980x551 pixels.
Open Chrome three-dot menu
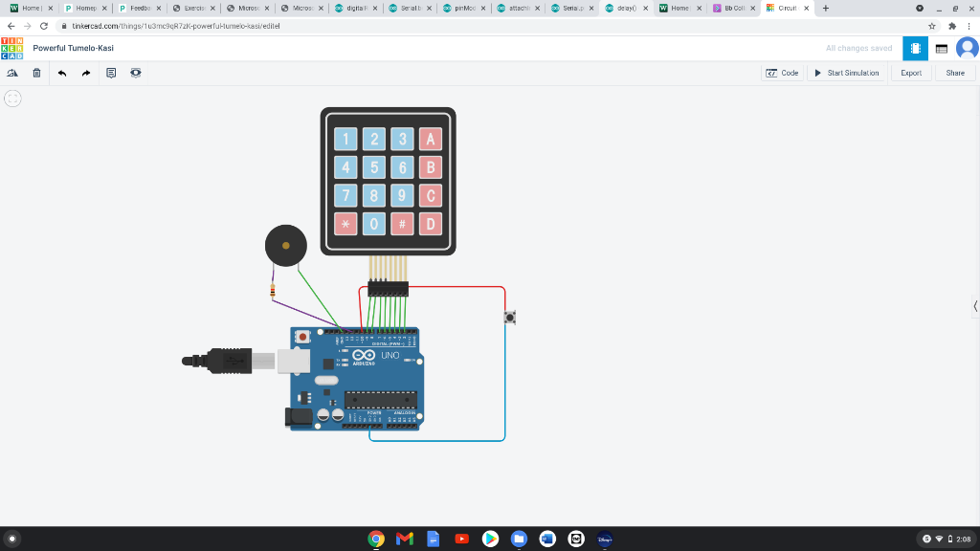[x=969, y=26]
